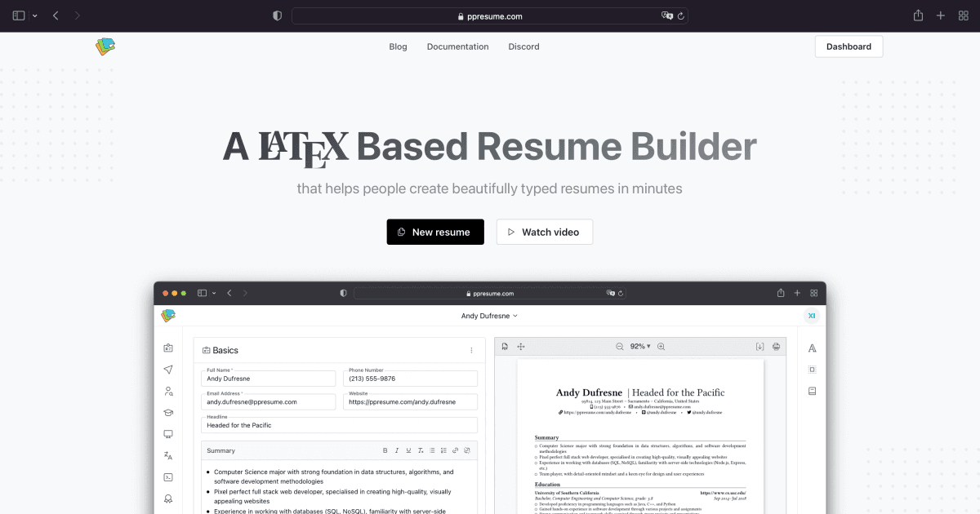This screenshot has width=980, height=514.
Task: Zoom in with the plus magnifier in the PDF toolbar
Action: [661, 347]
